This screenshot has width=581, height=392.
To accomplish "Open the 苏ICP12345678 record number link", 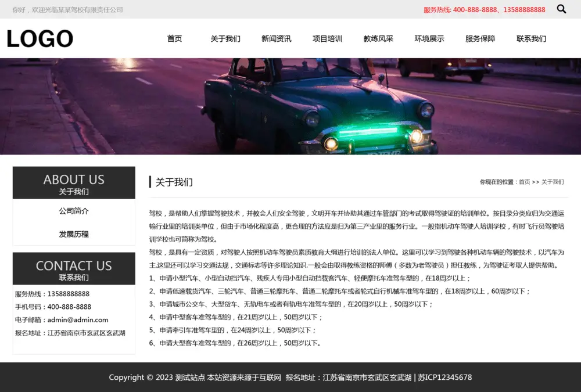I will click(x=446, y=377).
